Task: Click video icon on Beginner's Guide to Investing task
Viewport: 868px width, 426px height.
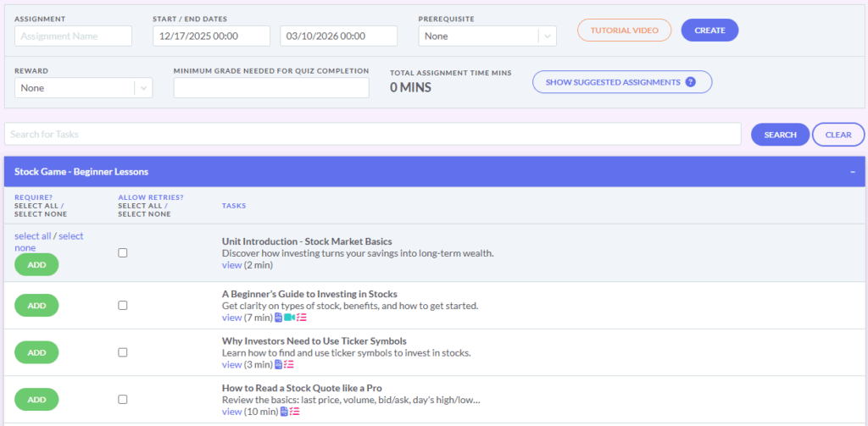Action: click(x=290, y=318)
